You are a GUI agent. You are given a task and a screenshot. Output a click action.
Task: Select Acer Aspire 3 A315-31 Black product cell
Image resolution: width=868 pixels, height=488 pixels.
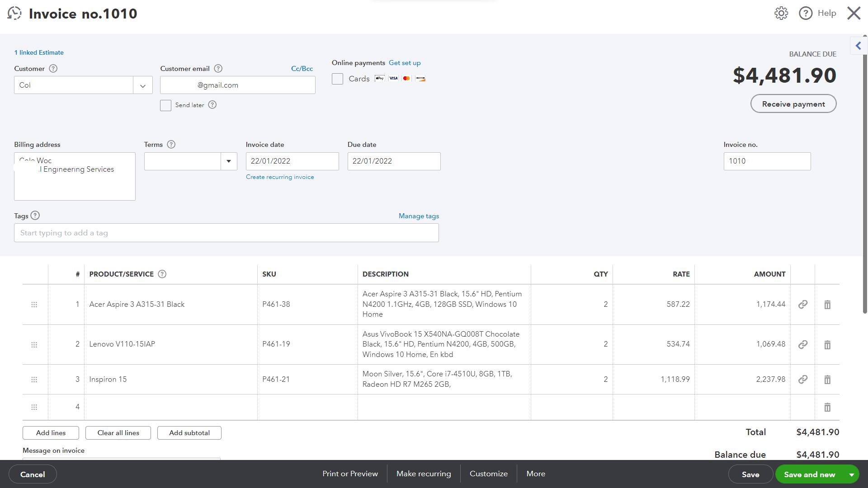(x=171, y=305)
